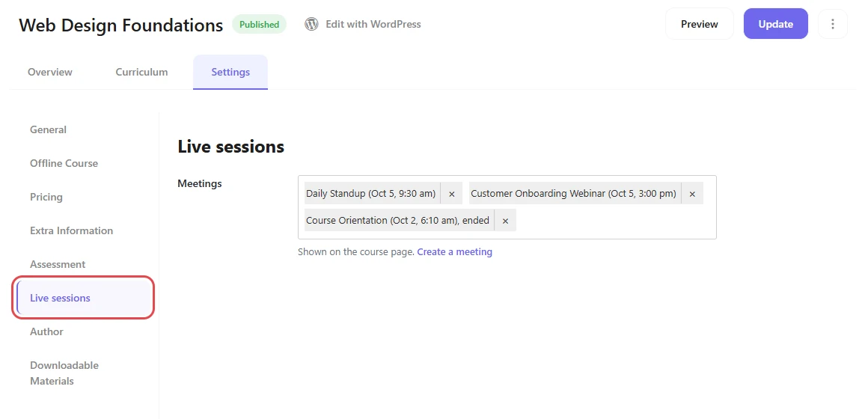Open Author settings section
This screenshot has height=419, width=868.
(x=46, y=331)
